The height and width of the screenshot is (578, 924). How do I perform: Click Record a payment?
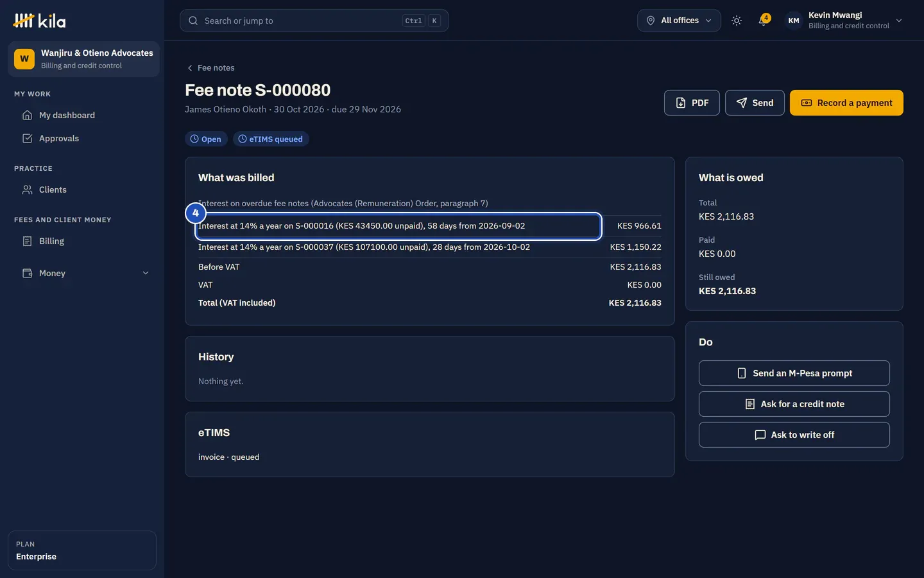click(x=846, y=103)
